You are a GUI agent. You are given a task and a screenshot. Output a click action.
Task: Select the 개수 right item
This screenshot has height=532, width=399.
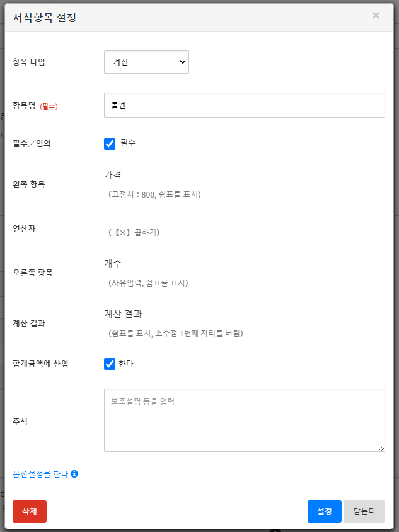(x=113, y=263)
